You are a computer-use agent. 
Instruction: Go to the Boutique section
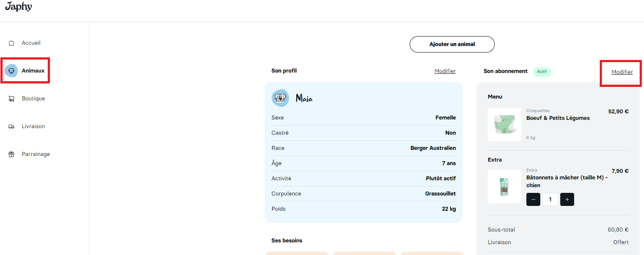coord(33,99)
